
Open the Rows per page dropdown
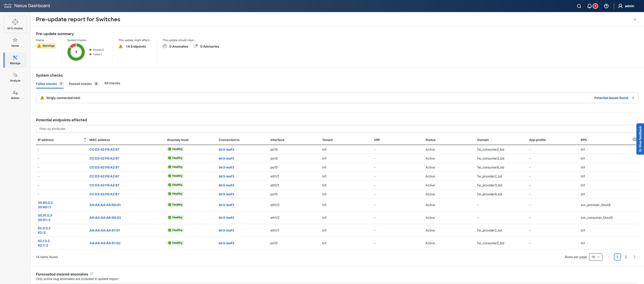pyautogui.click(x=595, y=257)
